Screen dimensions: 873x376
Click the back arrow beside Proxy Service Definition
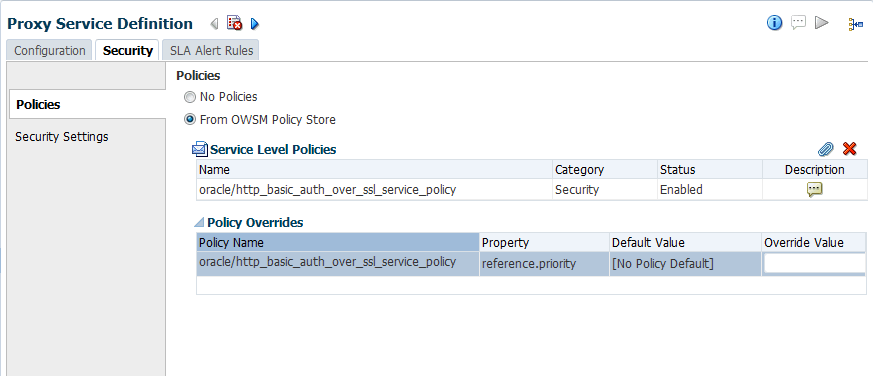point(214,24)
